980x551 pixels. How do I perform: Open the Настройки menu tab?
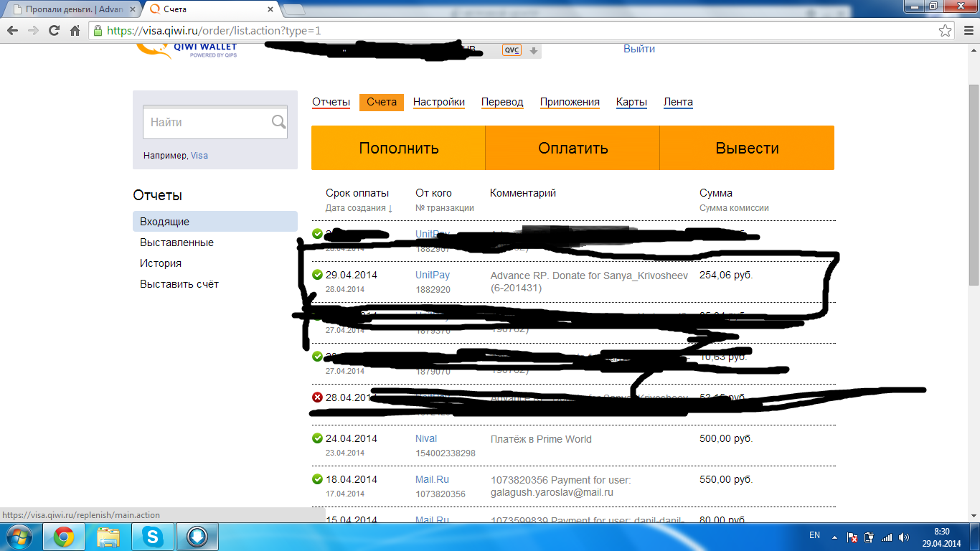point(439,102)
